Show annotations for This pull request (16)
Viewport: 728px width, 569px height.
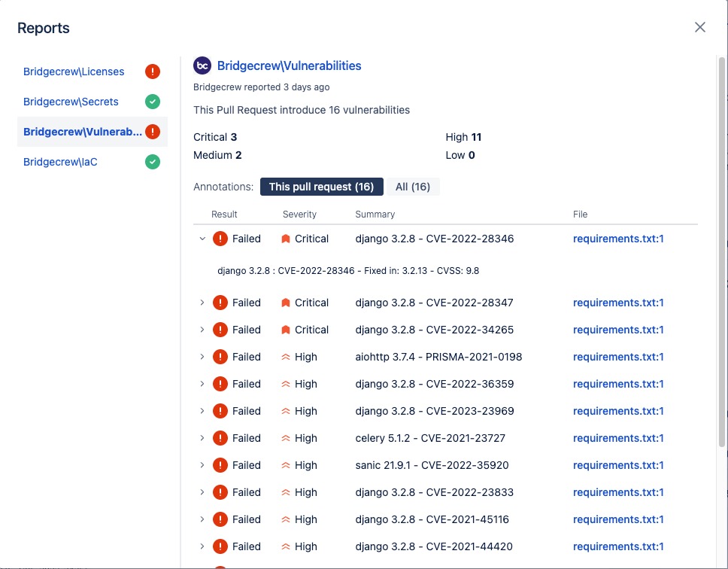pyautogui.click(x=321, y=187)
